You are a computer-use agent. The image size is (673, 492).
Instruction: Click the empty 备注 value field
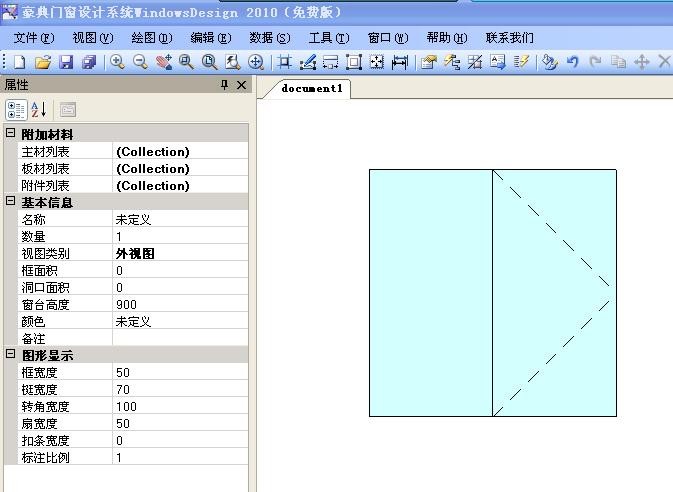point(180,339)
